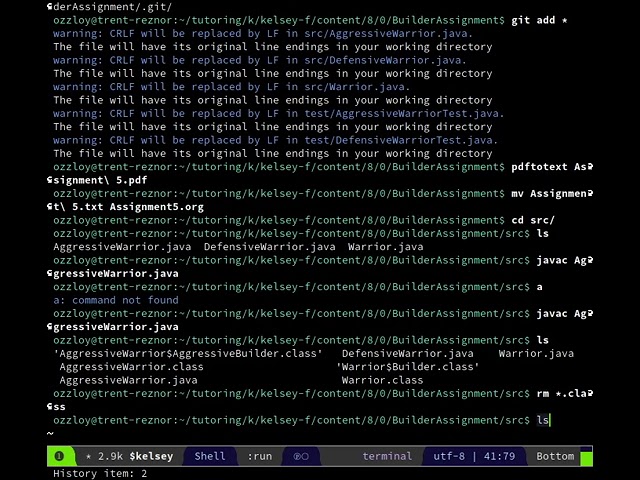Click the 2.9k buffer size indicator
Image resolution: width=640 pixels, height=480 pixels.
110,456
